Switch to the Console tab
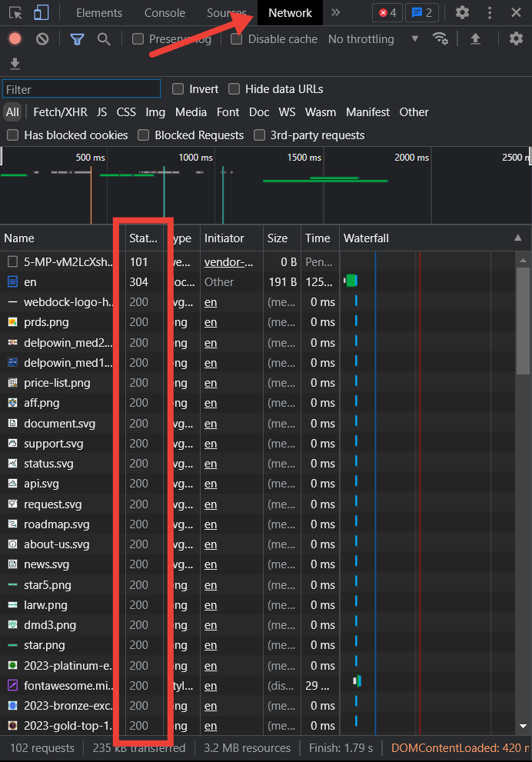 165,12
